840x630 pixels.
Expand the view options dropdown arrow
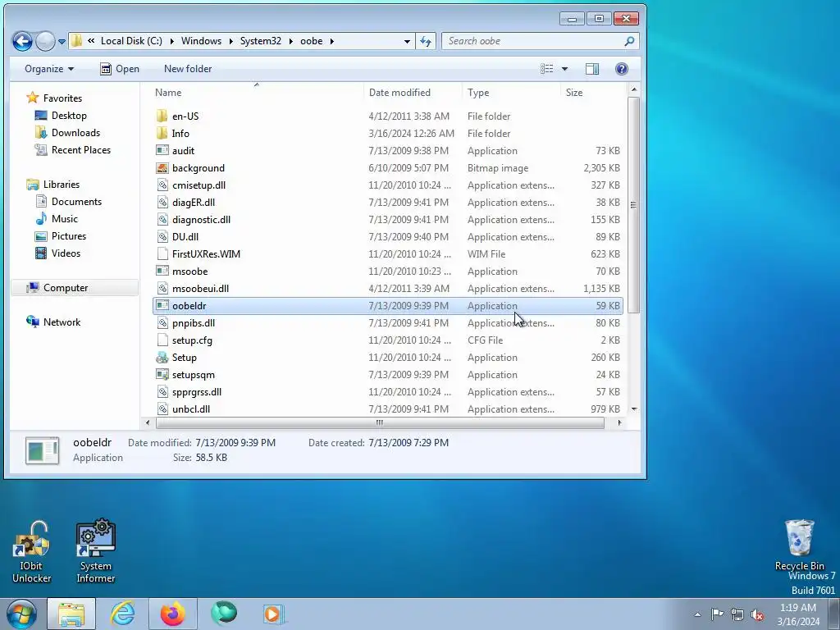click(x=564, y=69)
